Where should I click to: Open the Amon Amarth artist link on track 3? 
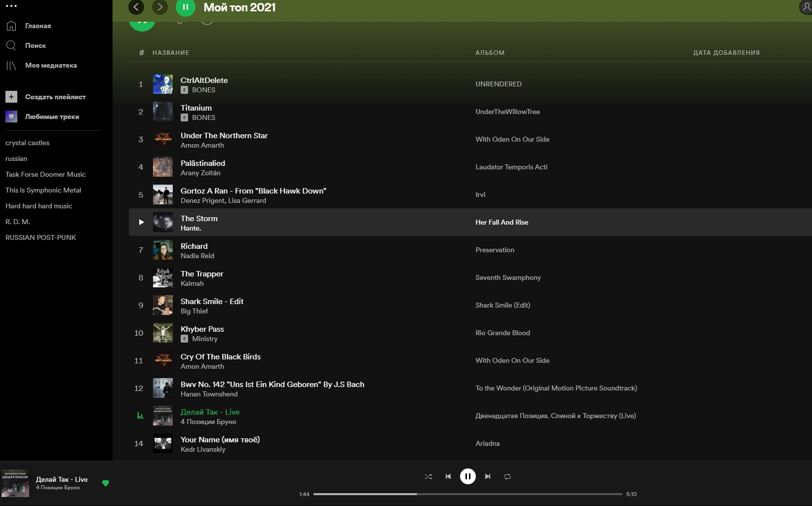pyautogui.click(x=202, y=145)
